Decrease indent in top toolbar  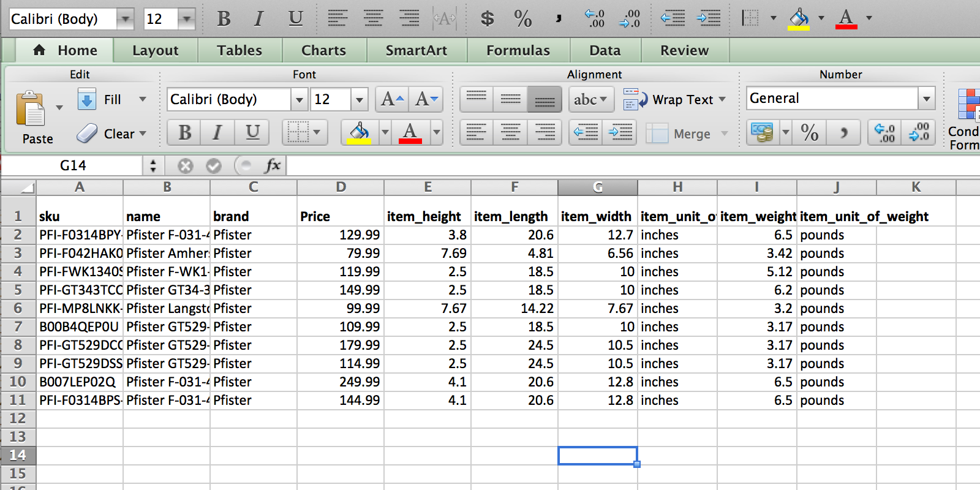click(673, 18)
